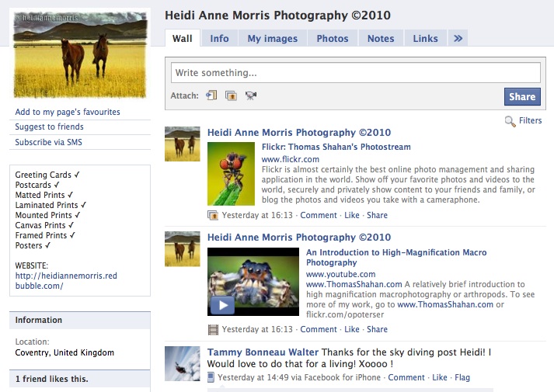The height and width of the screenshot is (392, 554).
Task: Open the robber fly macro thumbnail
Action: [x=231, y=174]
